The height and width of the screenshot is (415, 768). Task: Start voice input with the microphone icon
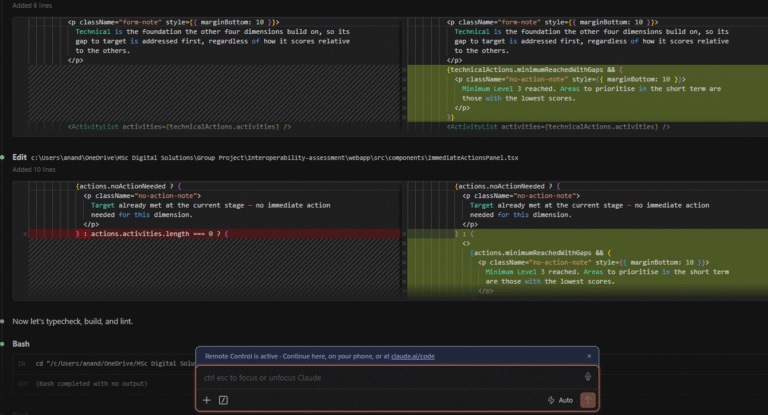(x=588, y=377)
